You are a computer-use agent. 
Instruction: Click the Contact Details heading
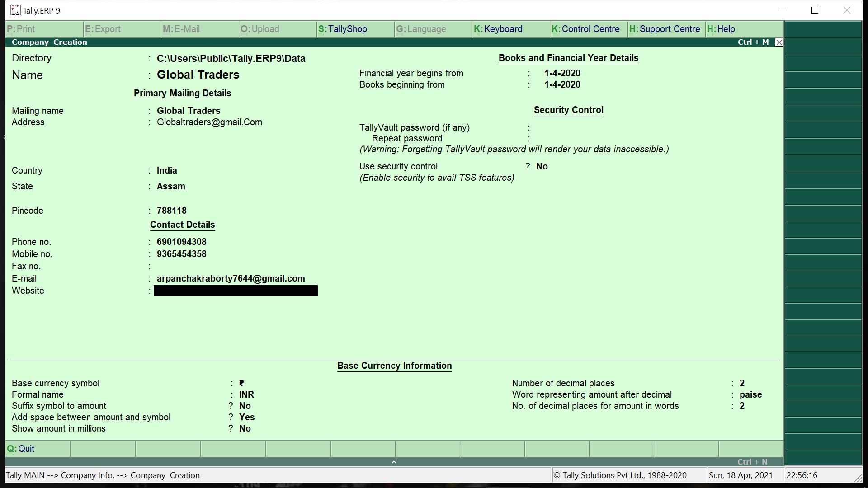(x=182, y=225)
